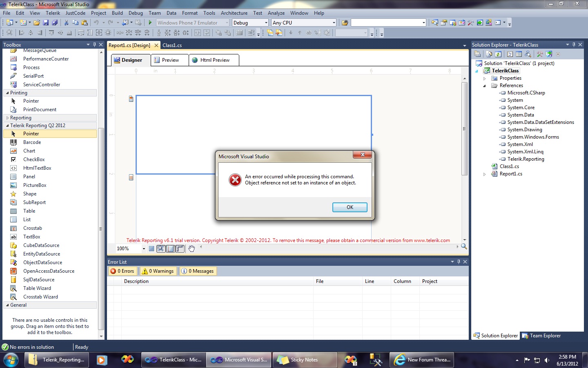Click the Object Browser toolbar icon

(x=462, y=23)
